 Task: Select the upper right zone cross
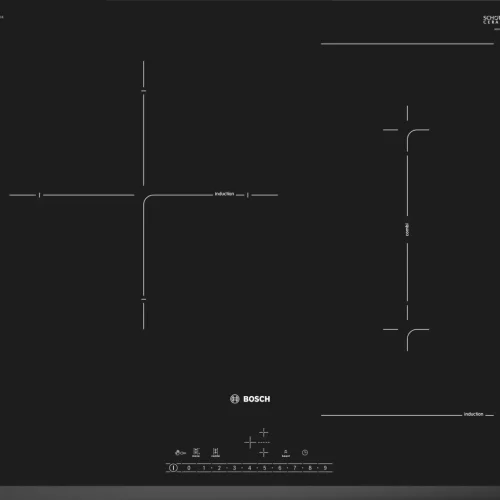point(263,432)
